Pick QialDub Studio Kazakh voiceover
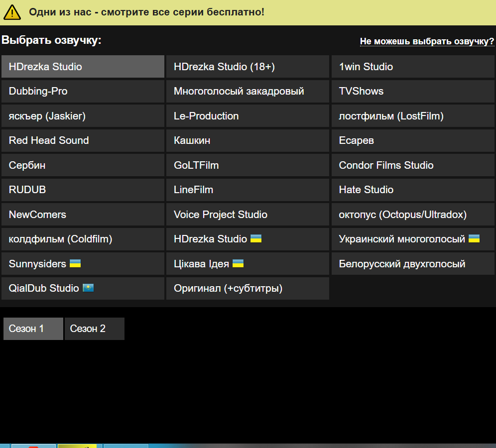The height and width of the screenshot is (448, 496). (x=83, y=288)
